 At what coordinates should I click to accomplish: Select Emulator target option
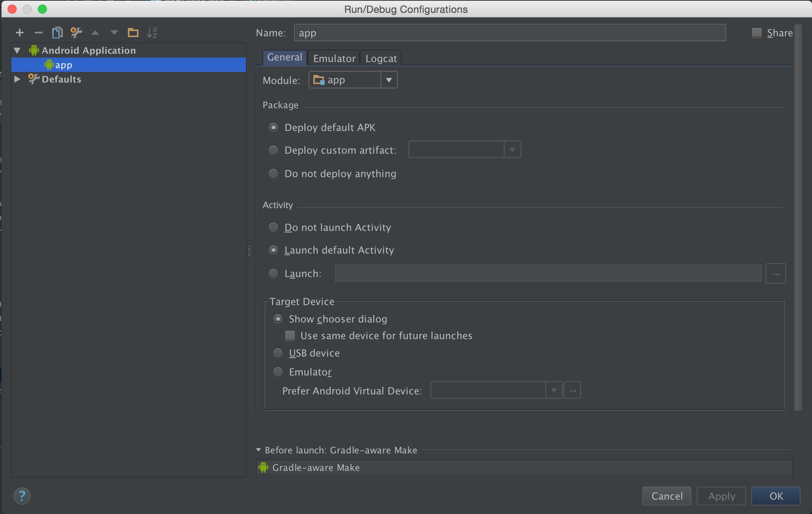click(x=278, y=372)
